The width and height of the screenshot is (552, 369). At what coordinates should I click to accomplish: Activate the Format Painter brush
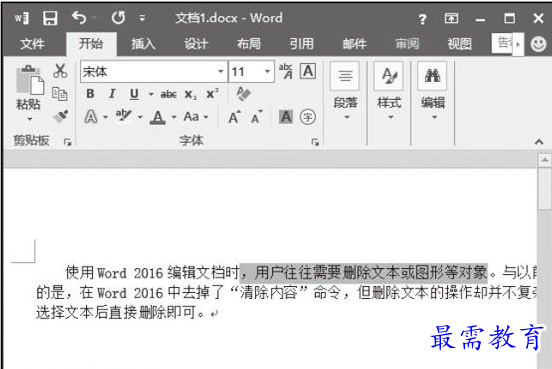click(x=61, y=117)
